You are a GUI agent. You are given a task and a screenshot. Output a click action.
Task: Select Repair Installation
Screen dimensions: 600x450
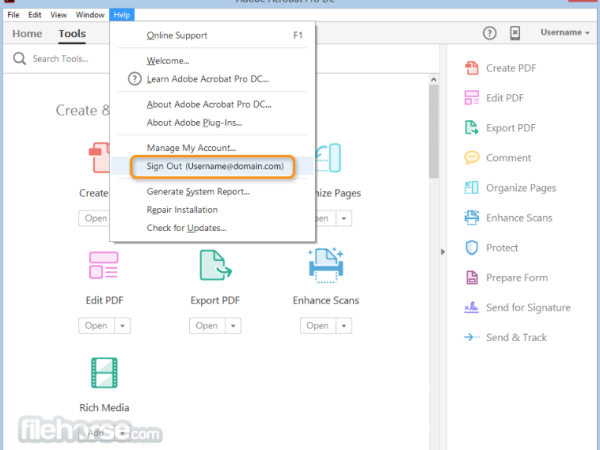[212, 210]
